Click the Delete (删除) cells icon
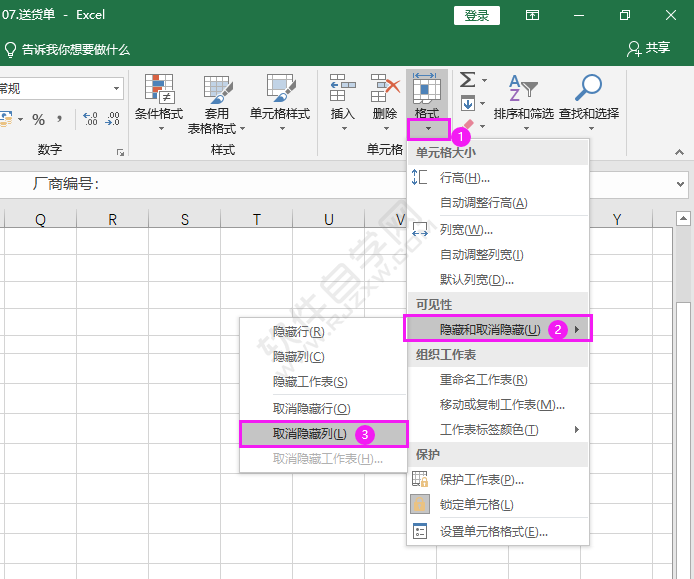The height and width of the screenshot is (579, 694). click(x=385, y=88)
